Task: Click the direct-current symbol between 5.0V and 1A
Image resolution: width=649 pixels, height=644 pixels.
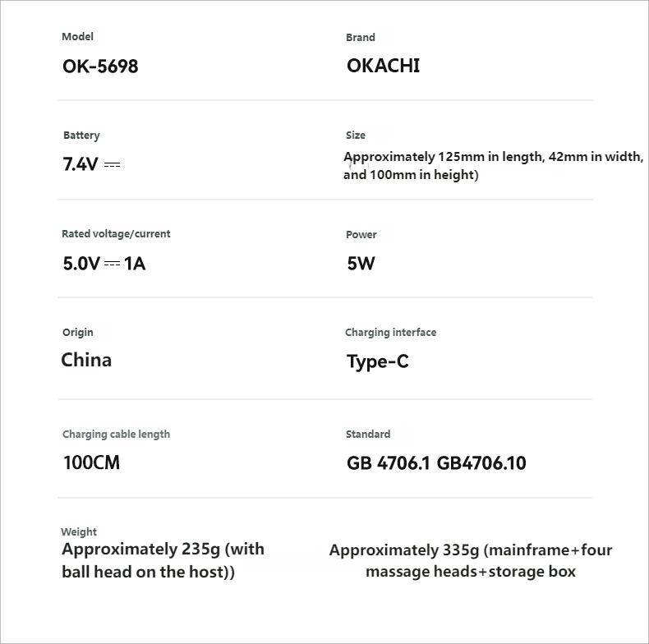Action: [113, 264]
